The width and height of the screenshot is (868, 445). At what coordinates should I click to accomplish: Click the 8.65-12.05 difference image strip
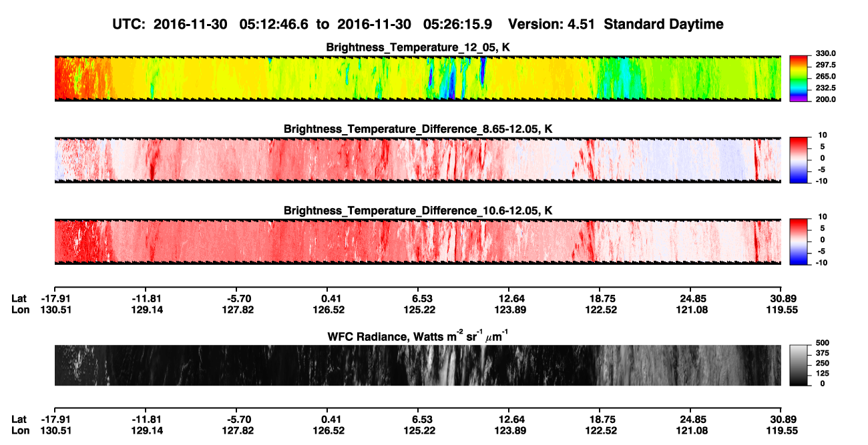417,160
